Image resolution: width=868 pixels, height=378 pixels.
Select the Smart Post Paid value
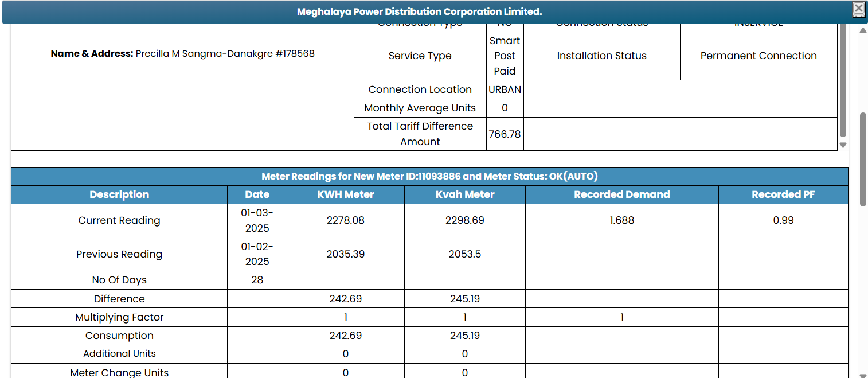[505, 56]
